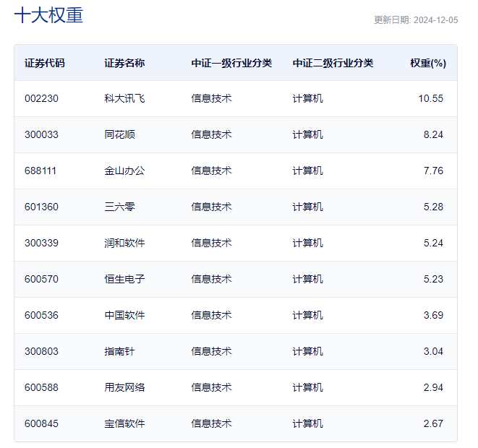This screenshot has height=448, width=478.
Task: Click 计算机 in the 用友网络 row
Action: (307, 388)
